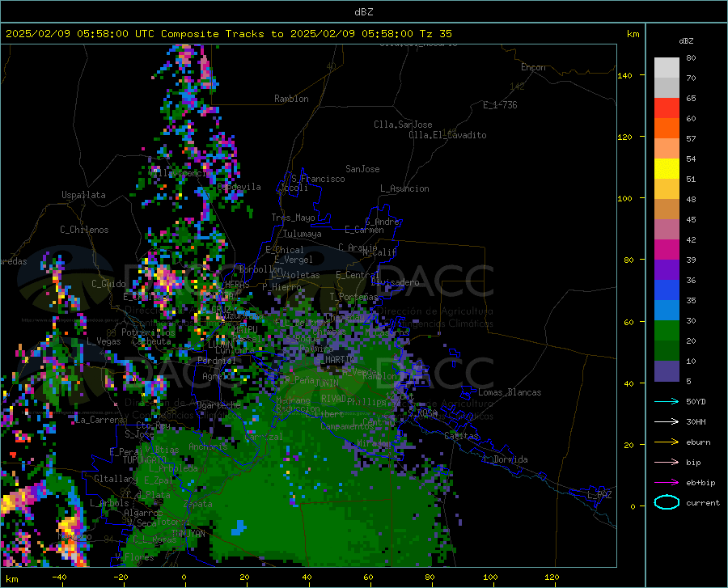Click the L_Dormida label
The height and width of the screenshot is (588, 728).
506,459
